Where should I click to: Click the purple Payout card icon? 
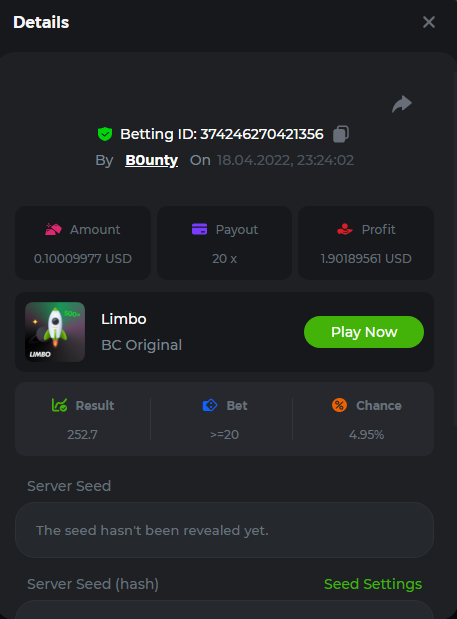[199, 229]
